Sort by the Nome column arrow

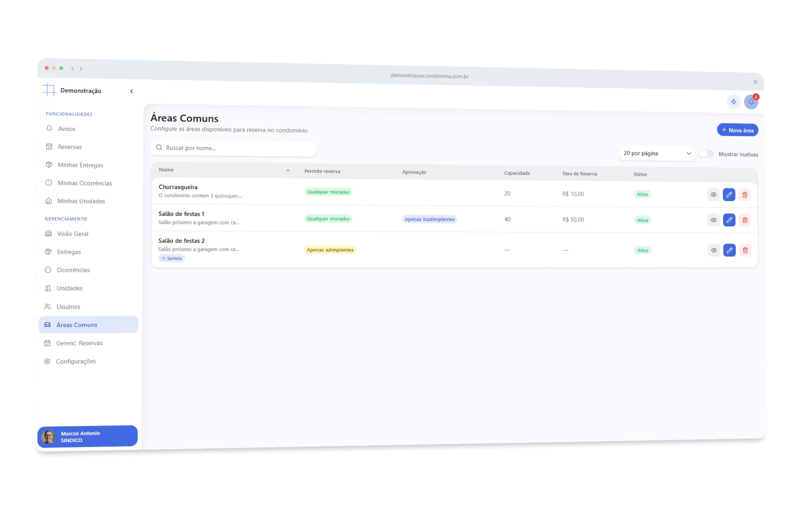[x=288, y=171]
